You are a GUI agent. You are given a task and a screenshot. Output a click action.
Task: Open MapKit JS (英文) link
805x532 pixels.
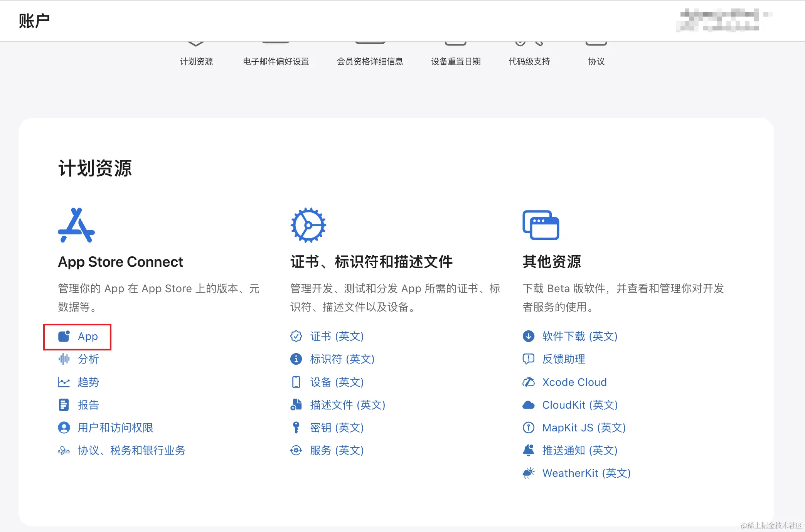(x=584, y=428)
